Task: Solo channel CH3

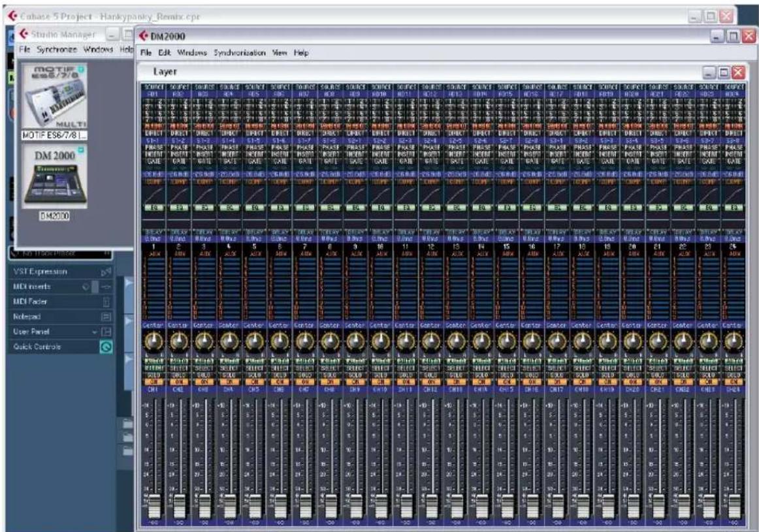Action: (x=204, y=375)
